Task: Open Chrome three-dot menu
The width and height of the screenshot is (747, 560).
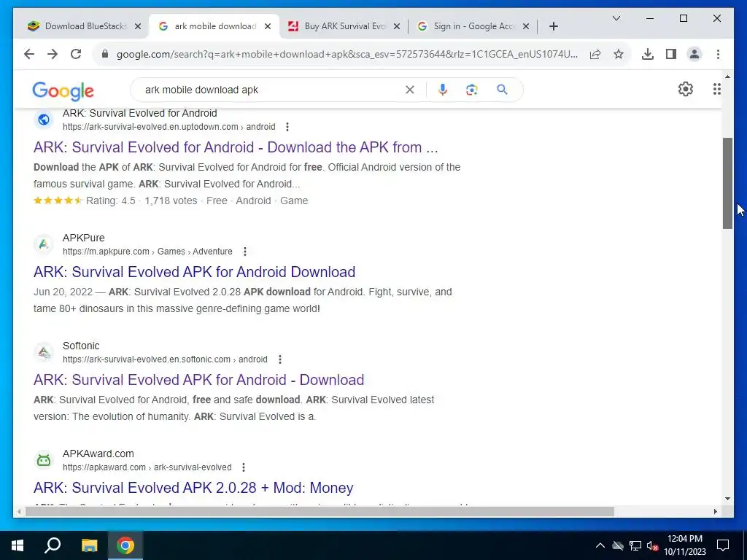Action: click(x=718, y=54)
